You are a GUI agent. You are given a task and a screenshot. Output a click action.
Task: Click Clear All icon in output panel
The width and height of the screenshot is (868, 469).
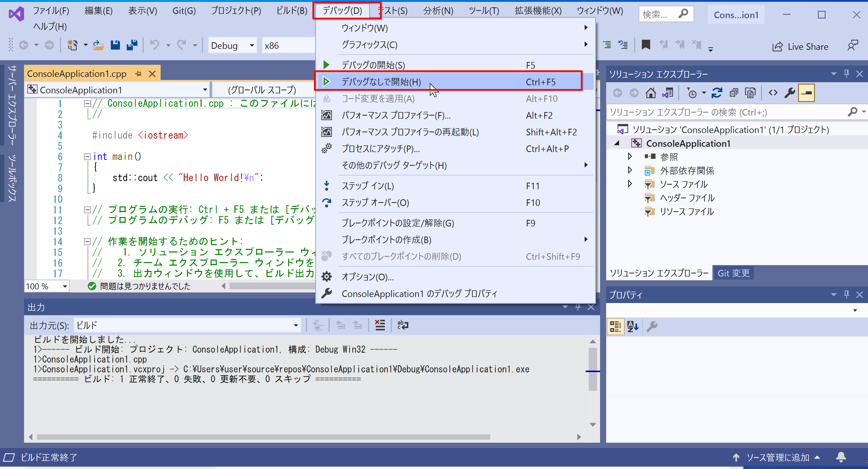380,325
